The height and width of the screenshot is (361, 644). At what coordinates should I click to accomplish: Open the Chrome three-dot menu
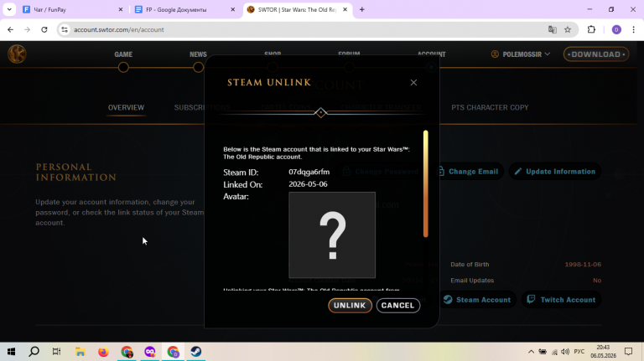pyautogui.click(x=634, y=29)
